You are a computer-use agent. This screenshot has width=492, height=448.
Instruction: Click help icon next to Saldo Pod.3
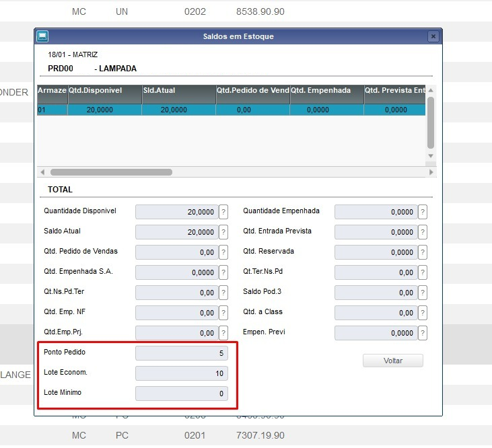pyautogui.click(x=423, y=293)
